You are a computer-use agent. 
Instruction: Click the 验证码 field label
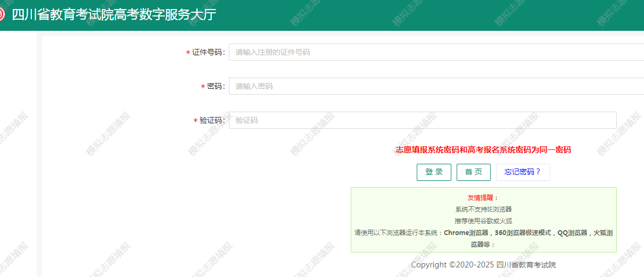pos(212,121)
